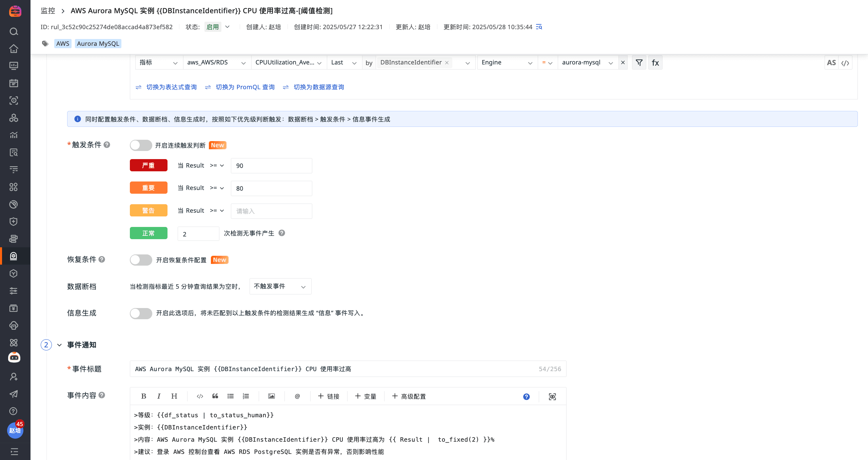Open update history icon beside 更新时间
868x460 pixels.
point(539,27)
